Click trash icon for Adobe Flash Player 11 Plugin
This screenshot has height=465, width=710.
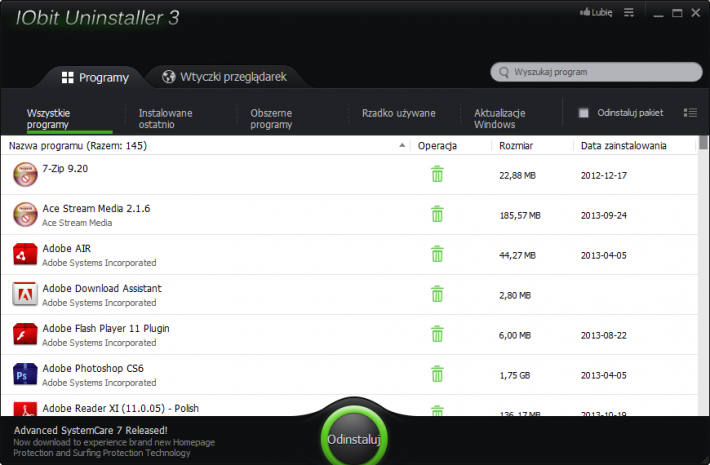(x=437, y=334)
